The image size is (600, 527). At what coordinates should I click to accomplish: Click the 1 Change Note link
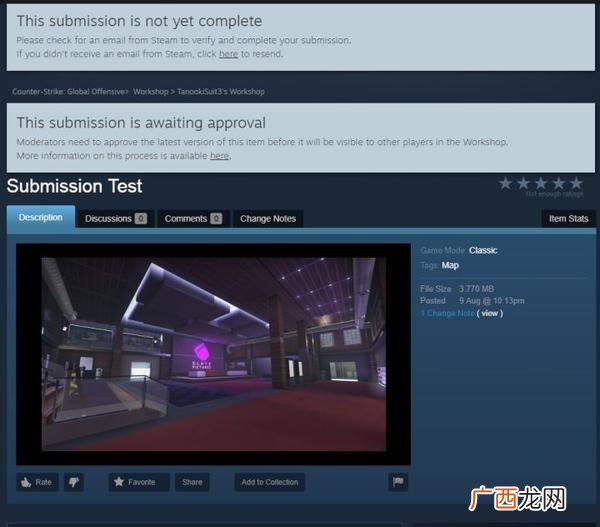[x=447, y=313]
